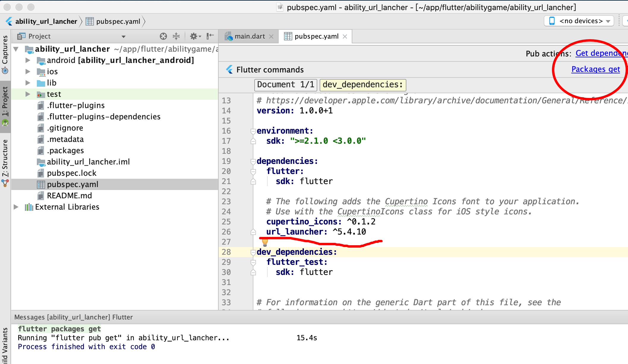This screenshot has height=364, width=628.
Task: Click the flutter packages get message
Action: (x=59, y=329)
